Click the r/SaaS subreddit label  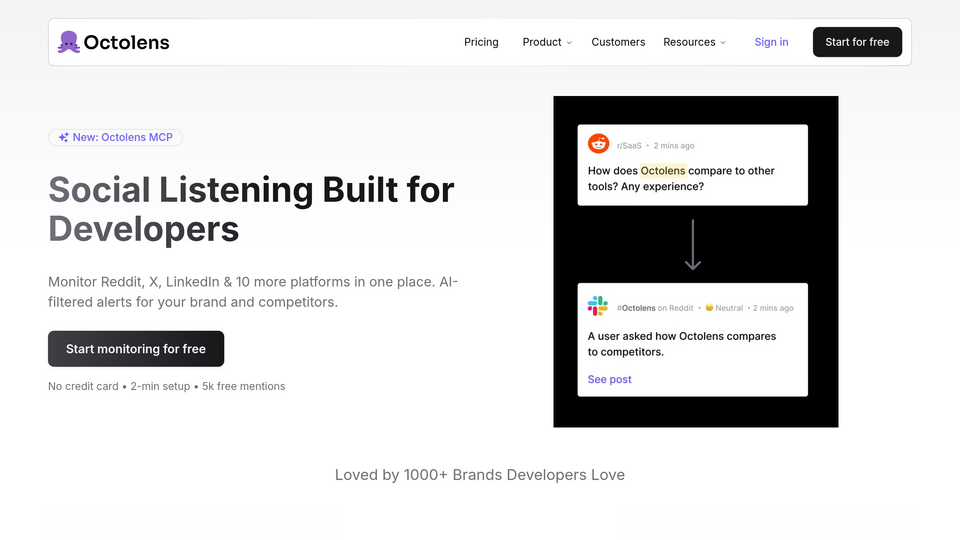(x=629, y=146)
